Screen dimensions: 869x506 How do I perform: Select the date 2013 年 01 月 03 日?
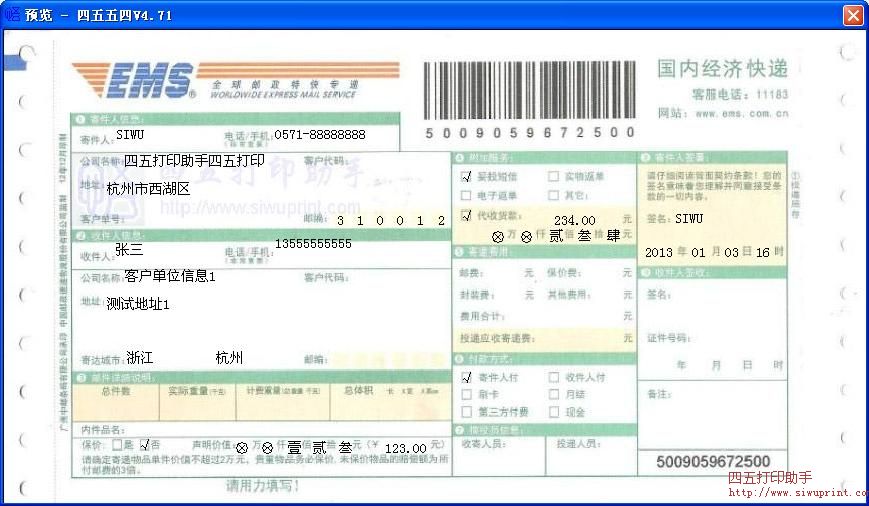click(x=698, y=252)
